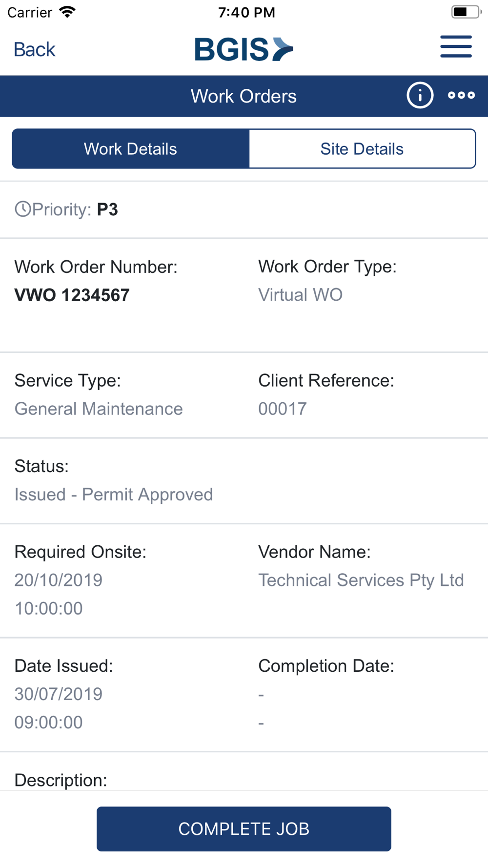Screen dimensions: 488x868
Task: Select the status Issued - Permit Approved
Action: 114,495
